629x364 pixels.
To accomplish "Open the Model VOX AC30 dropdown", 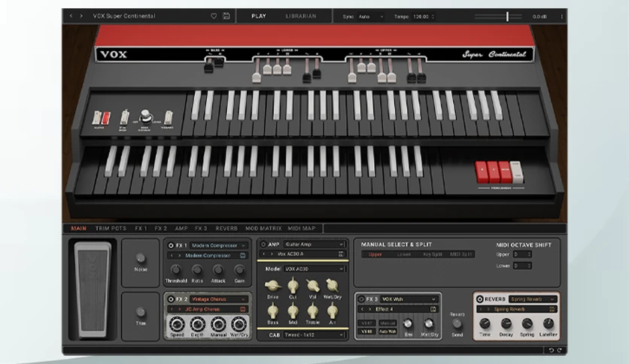I will pyautogui.click(x=314, y=269).
